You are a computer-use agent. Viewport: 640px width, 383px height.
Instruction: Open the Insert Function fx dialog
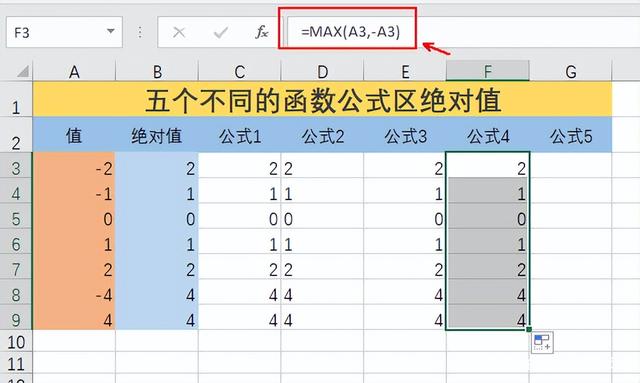coord(262,32)
